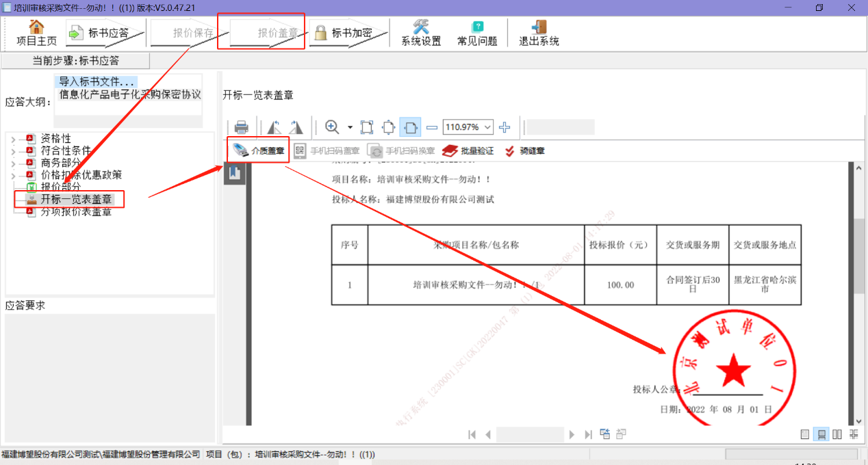Image resolution: width=868 pixels, height=465 pixels.
Task: Go to 项目主页 home page
Action: [x=36, y=33]
